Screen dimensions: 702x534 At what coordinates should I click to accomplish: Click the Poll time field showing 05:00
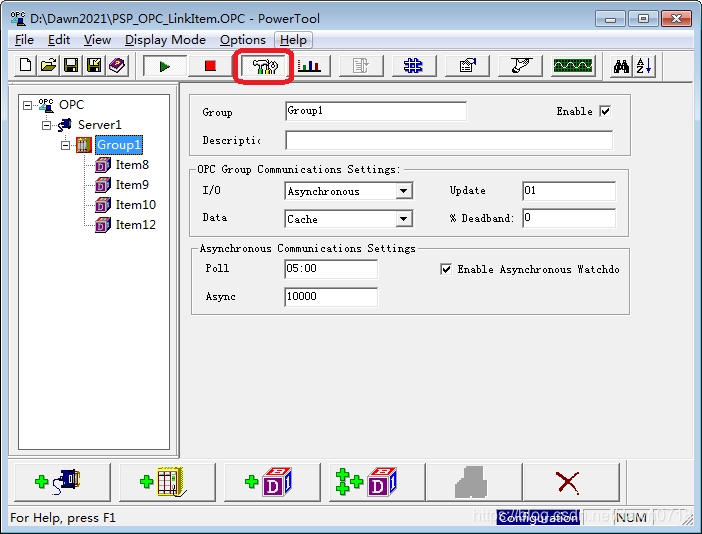click(331, 269)
